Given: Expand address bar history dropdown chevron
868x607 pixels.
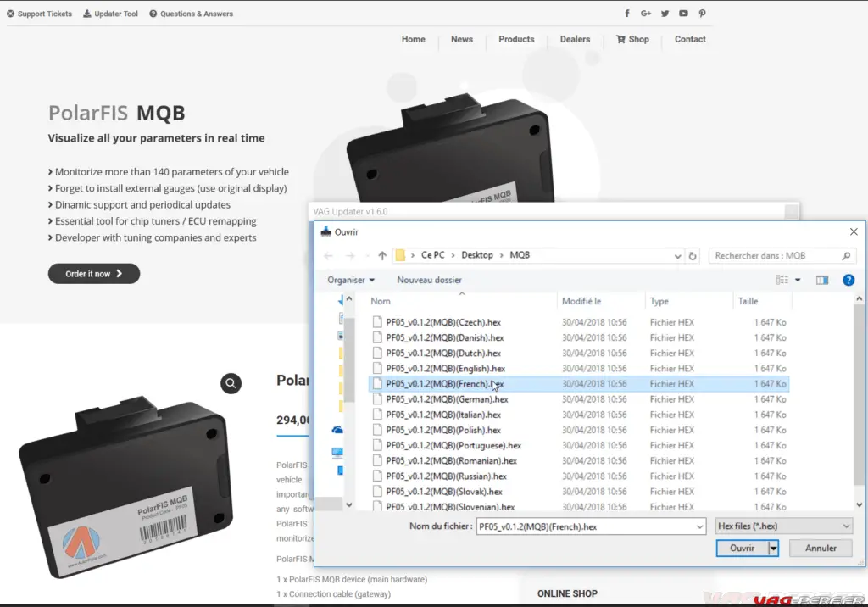Looking at the screenshot, I should tap(677, 256).
